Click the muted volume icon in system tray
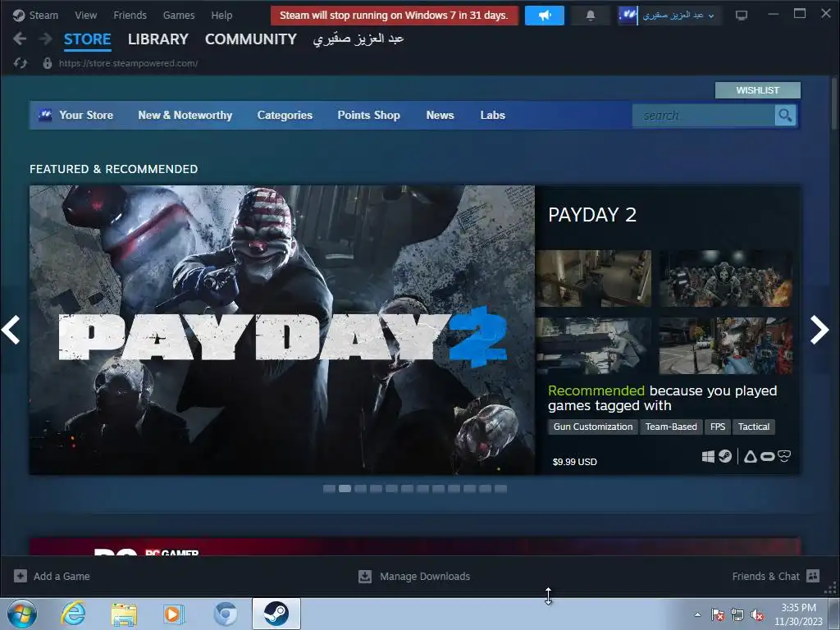Image resolution: width=840 pixels, height=630 pixels. click(x=757, y=615)
